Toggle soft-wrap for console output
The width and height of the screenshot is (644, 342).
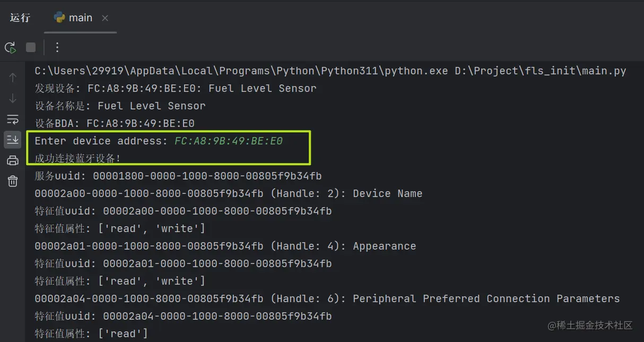click(x=13, y=119)
